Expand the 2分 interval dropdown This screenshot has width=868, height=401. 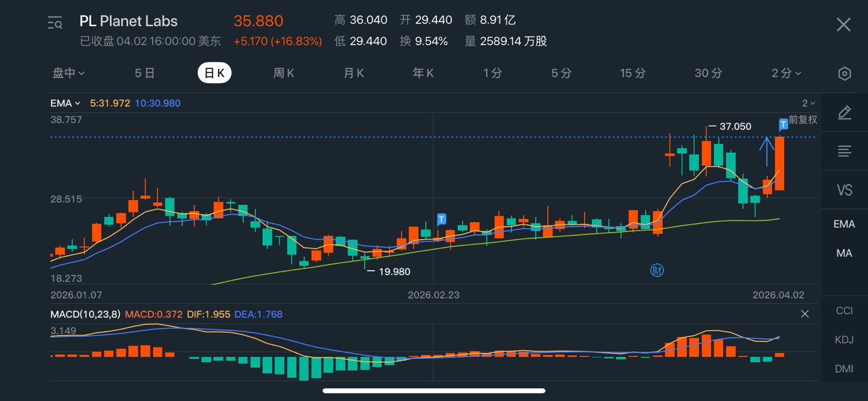click(x=786, y=73)
